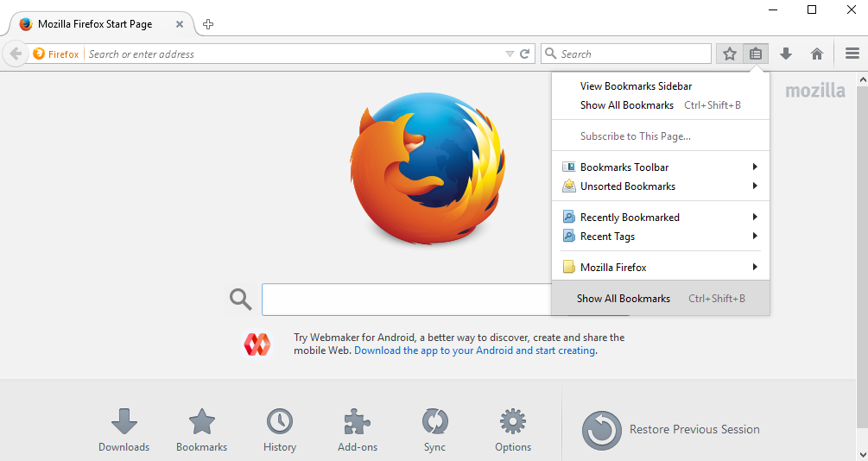The width and height of the screenshot is (868, 461).
Task: Expand the Unsorted Bookmarks submenu arrow
Action: (x=755, y=186)
